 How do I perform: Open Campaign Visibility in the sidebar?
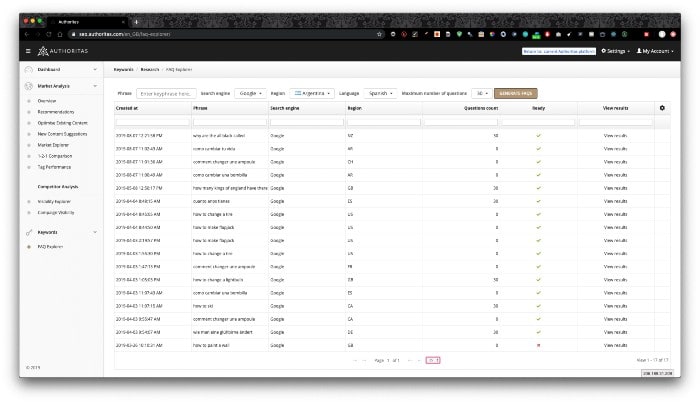click(56, 213)
